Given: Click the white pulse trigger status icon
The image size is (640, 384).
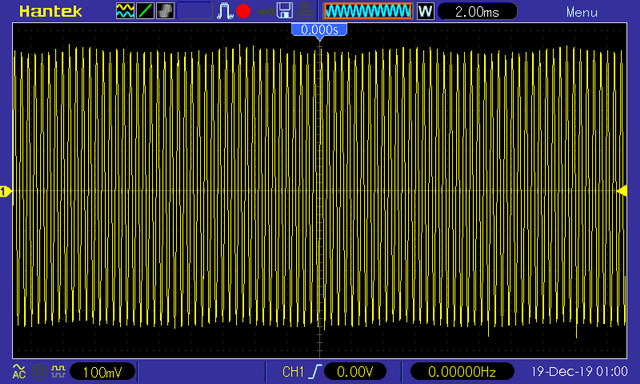Looking at the screenshot, I should pyautogui.click(x=224, y=11).
